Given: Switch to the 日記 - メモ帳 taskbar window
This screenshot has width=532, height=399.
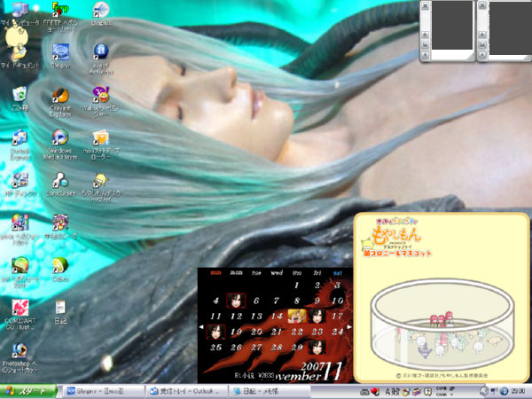Looking at the screenshot, I should point(269,391).
